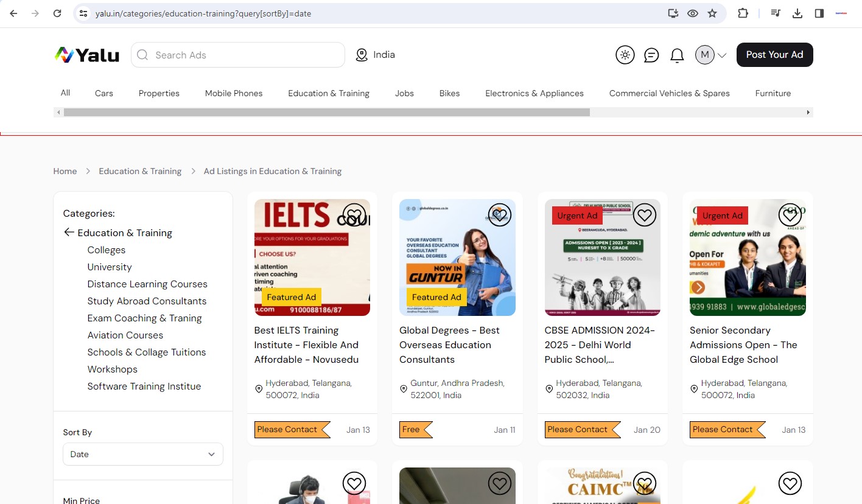Image resolution: width=862 pixels, height=504 pixels.
Task: Open IELTS ad thumbnail image
Action: click(x=312, y=257)
